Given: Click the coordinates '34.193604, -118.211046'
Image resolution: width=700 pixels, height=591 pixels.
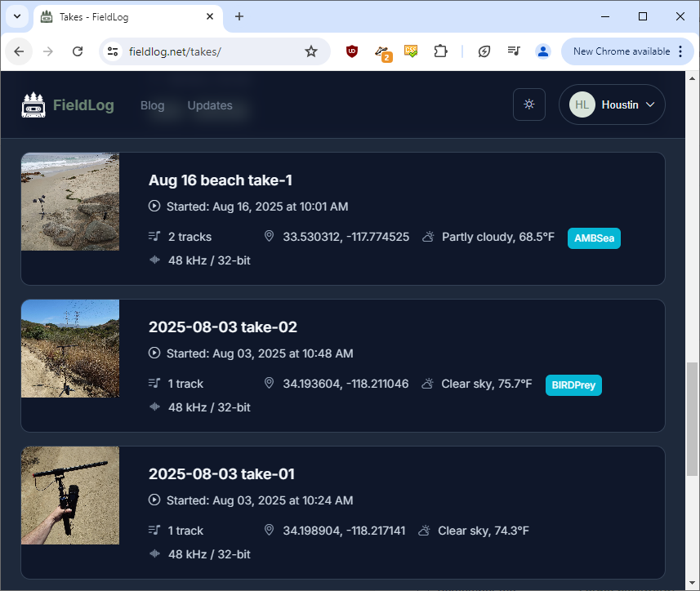Looking at the screenshot, I should (346, 384).
